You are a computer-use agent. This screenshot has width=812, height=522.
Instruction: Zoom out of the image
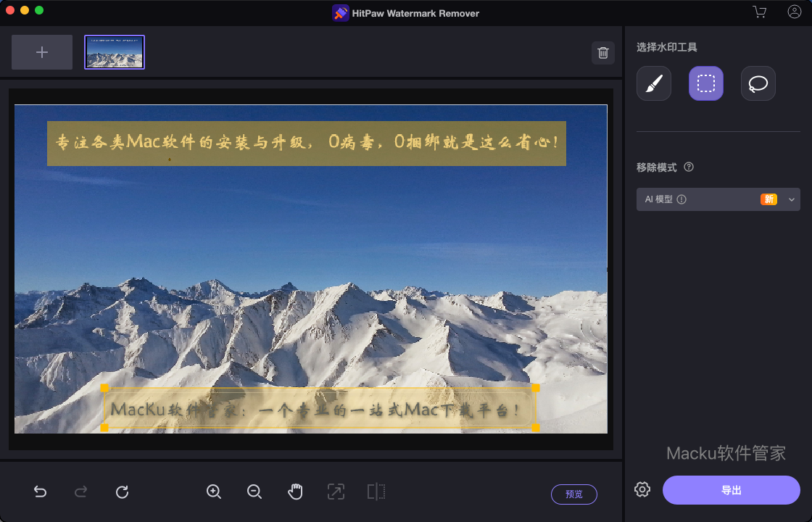[x=254, y=492]
